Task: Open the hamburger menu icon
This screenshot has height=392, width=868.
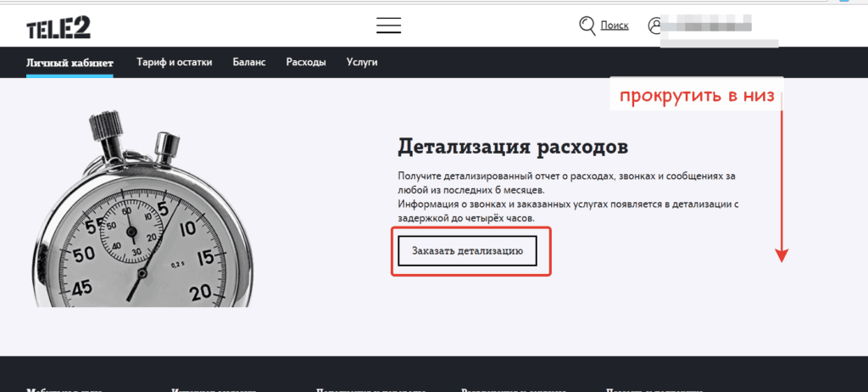Action: 388,25
